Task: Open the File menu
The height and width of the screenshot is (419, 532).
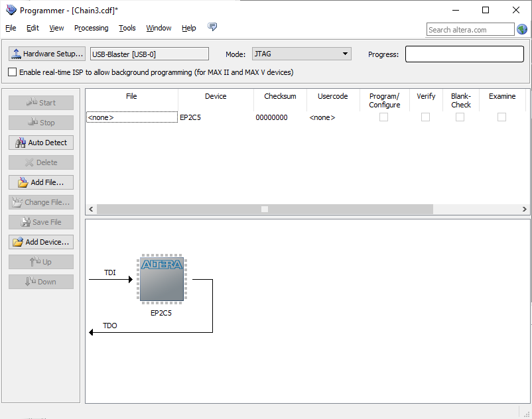Action: (11, 28)
